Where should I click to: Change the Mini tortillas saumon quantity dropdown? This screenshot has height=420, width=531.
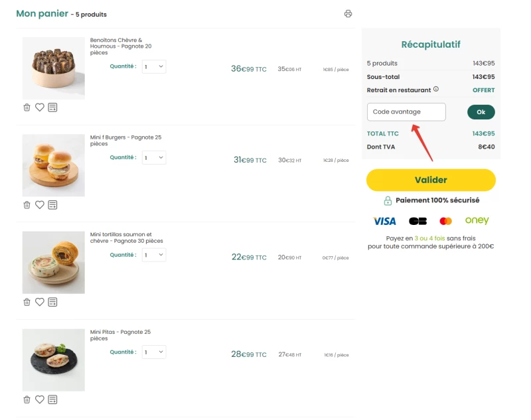(x=154, y=255)
